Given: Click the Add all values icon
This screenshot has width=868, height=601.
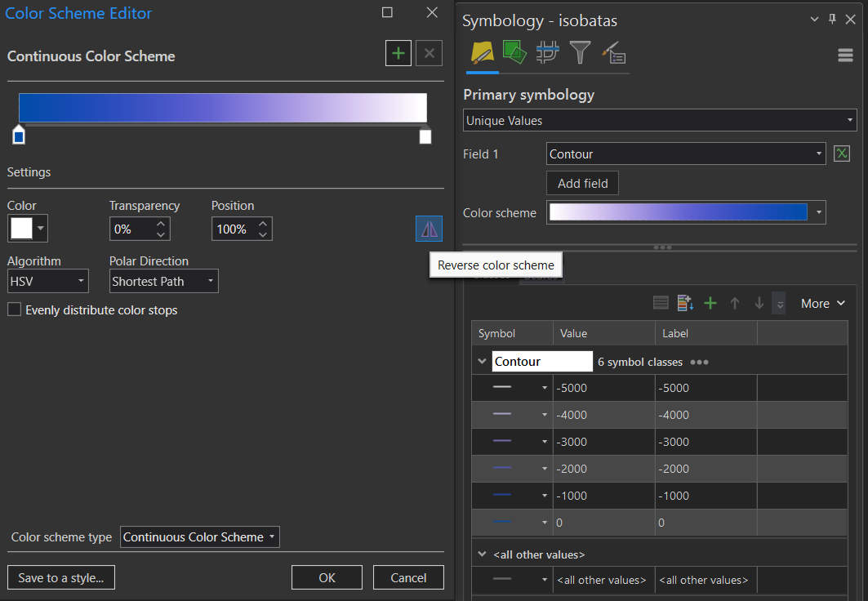Looking at the screenshot, I should (685, 303).
